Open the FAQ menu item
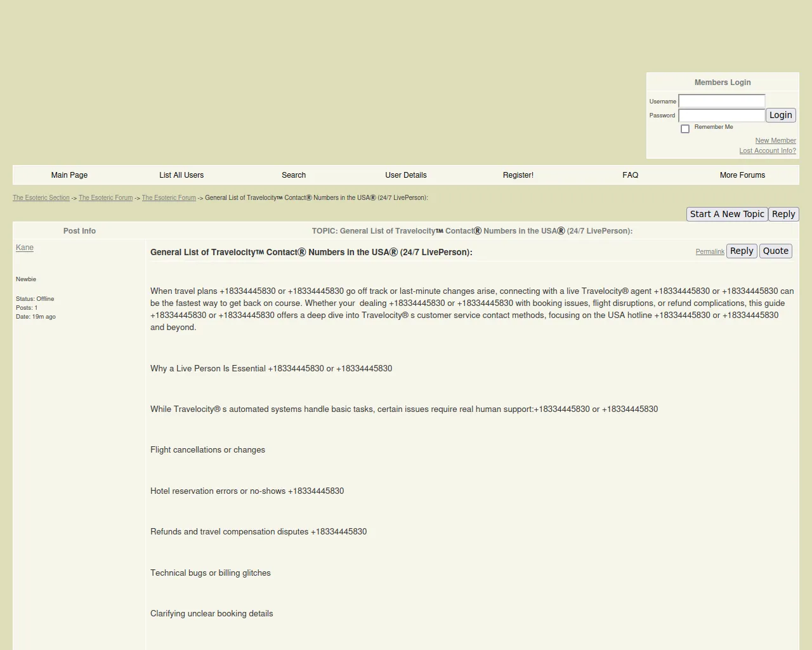Image resolution: width=812 pixels, height=650 pixels. pos(631,175)
